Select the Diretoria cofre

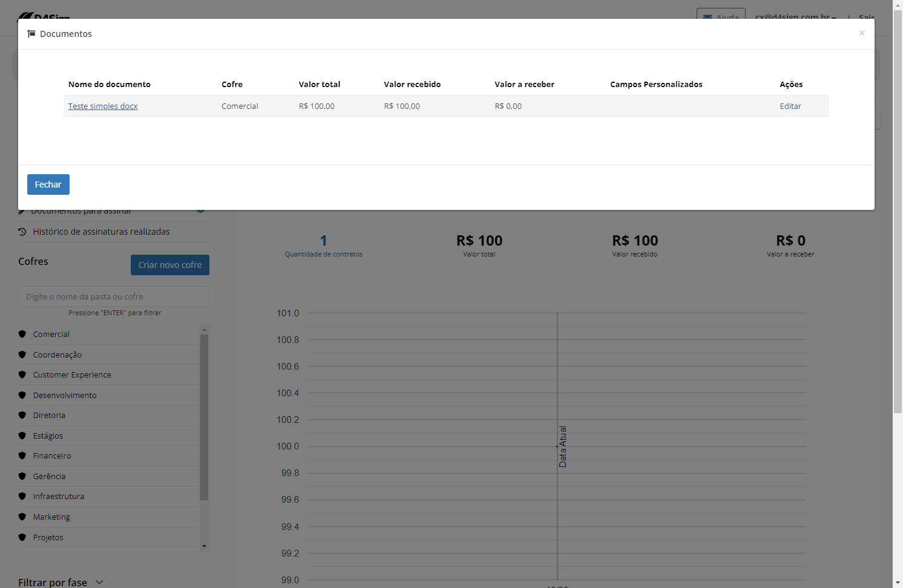49,416
